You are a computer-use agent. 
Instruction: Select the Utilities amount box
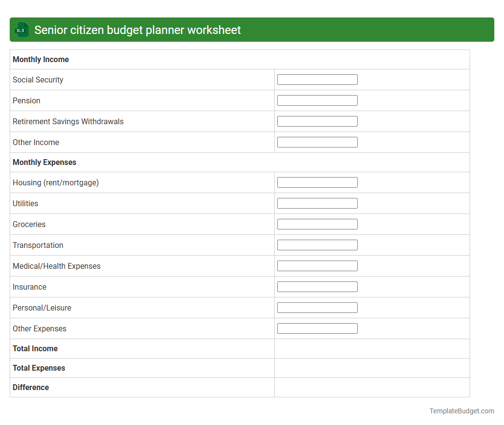click(x=317, y=203)
